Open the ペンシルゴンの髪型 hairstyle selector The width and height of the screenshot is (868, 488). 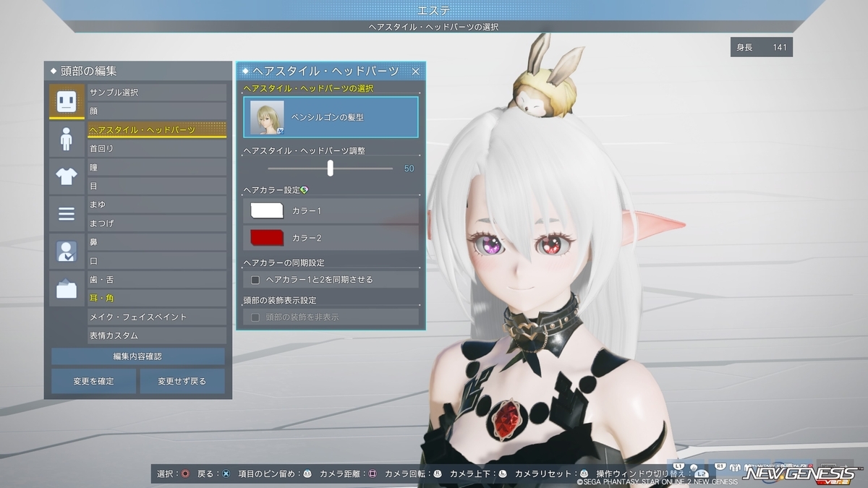point(331,117)
